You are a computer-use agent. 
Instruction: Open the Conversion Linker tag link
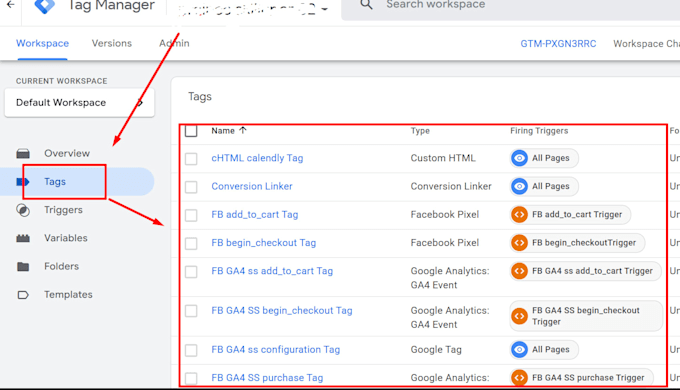(x=252, y=186)
